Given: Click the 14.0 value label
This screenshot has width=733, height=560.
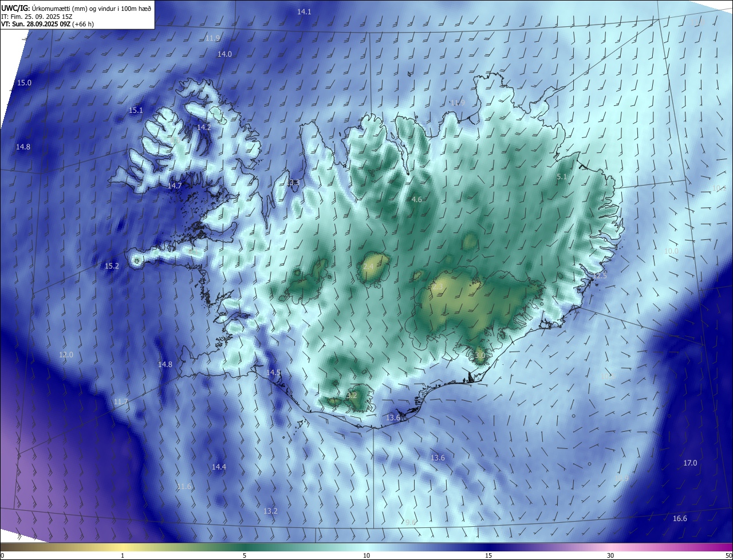Looking at the screenshot, I should [x=224, y=54].
